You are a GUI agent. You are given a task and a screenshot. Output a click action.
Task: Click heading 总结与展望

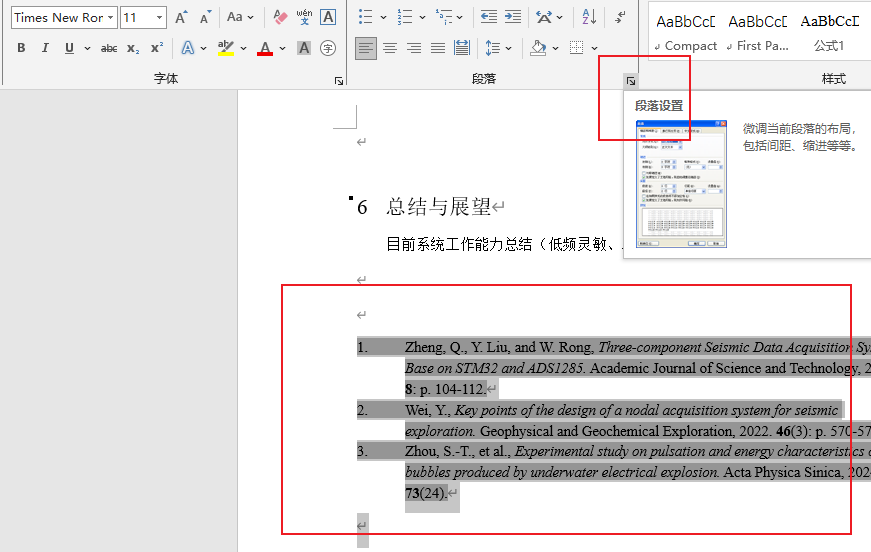[x=438, y=207]
